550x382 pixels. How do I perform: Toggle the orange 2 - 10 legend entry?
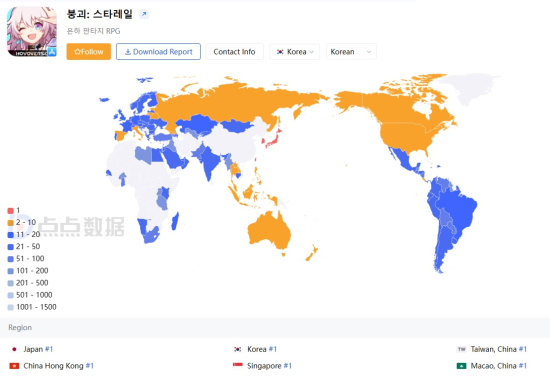pos(22,222)
